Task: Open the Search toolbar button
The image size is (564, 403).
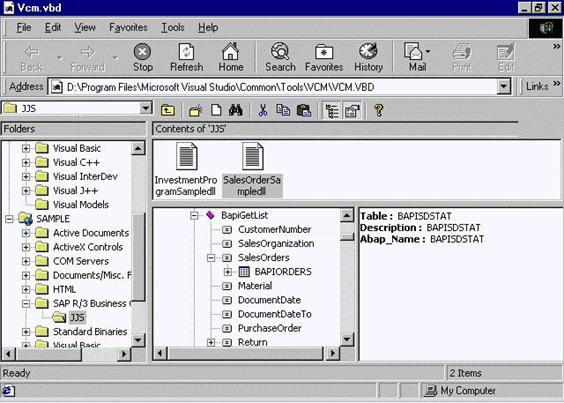Action: point(280,57)
